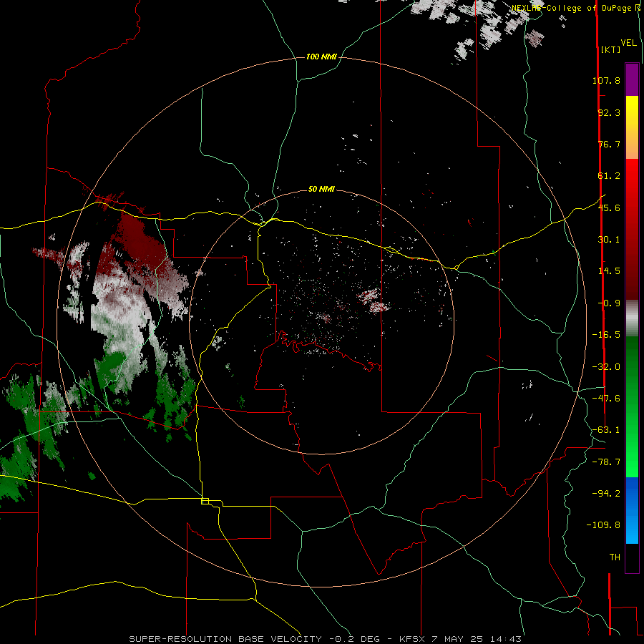
Task: Click the -94.2 legend value
Action: click(x=606, y=493)
